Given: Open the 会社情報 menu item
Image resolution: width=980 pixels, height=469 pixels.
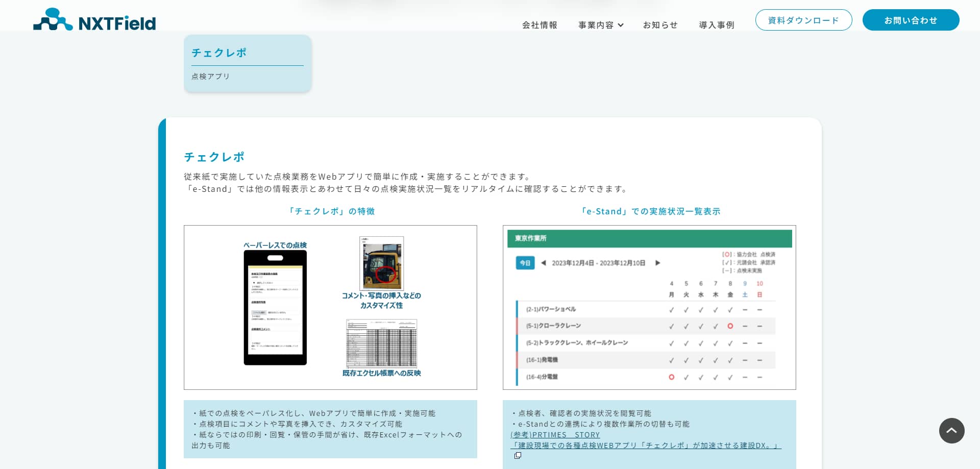Looking at the screenshot, I should [540, 25].
